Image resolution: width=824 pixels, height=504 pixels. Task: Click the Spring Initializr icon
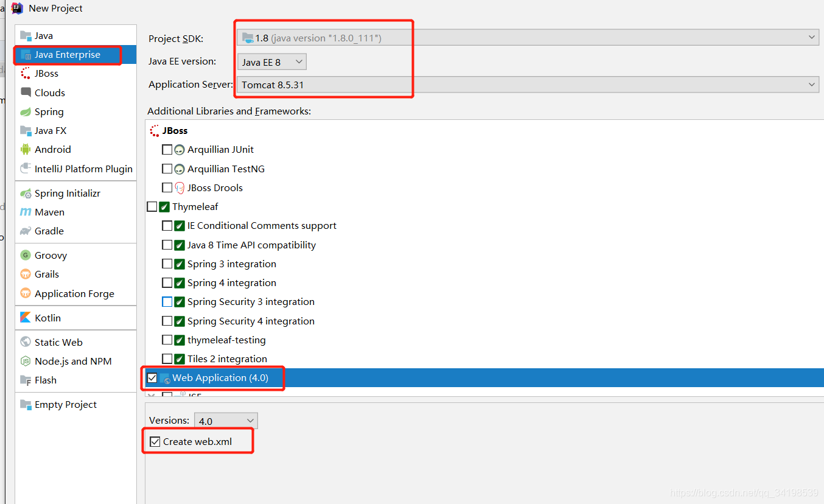coord(26,194)
